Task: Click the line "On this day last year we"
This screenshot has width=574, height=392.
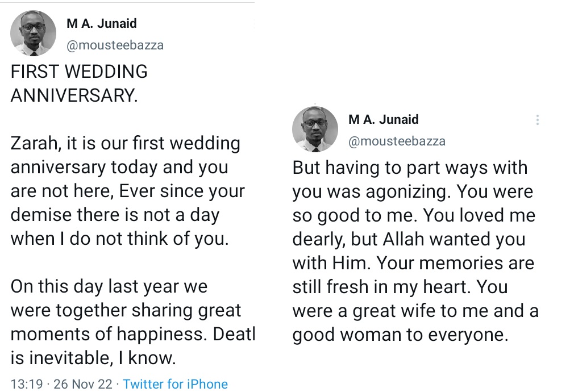Action: pyautogui.click(x=109, y=286)
